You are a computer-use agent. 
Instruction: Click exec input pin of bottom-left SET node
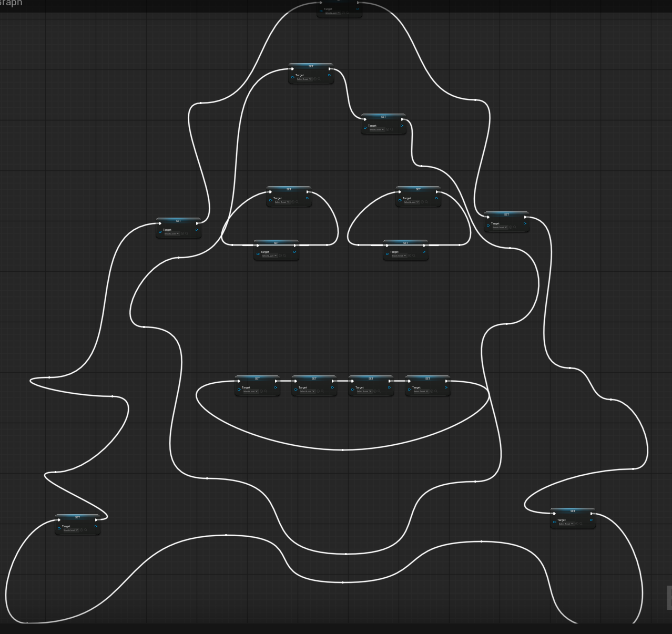tap(59, 520)
